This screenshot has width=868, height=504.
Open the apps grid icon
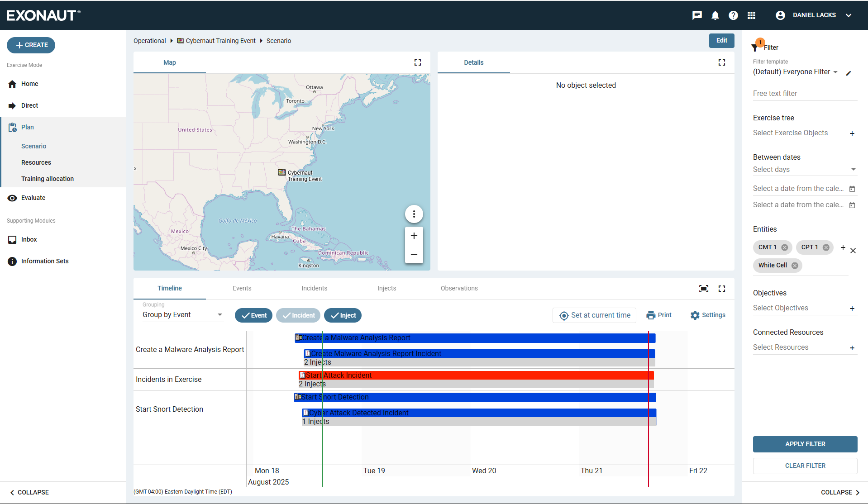click(x=752, y=15)
